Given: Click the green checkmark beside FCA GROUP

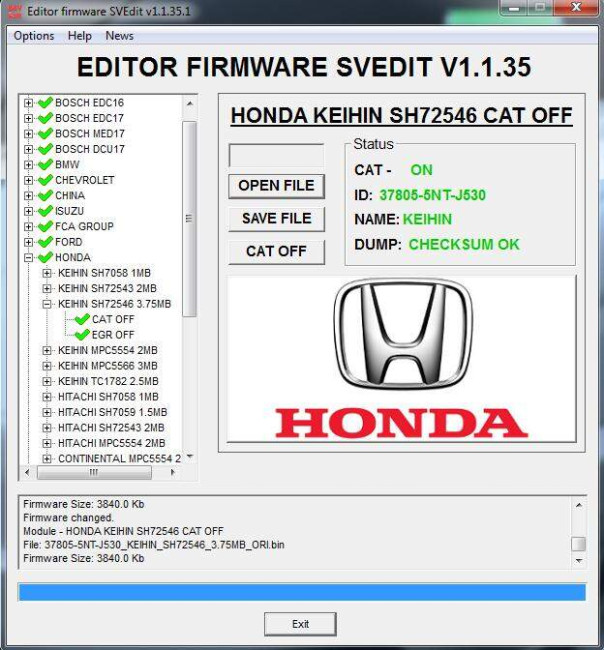Looking at the screenshot, I should [45, 226].
